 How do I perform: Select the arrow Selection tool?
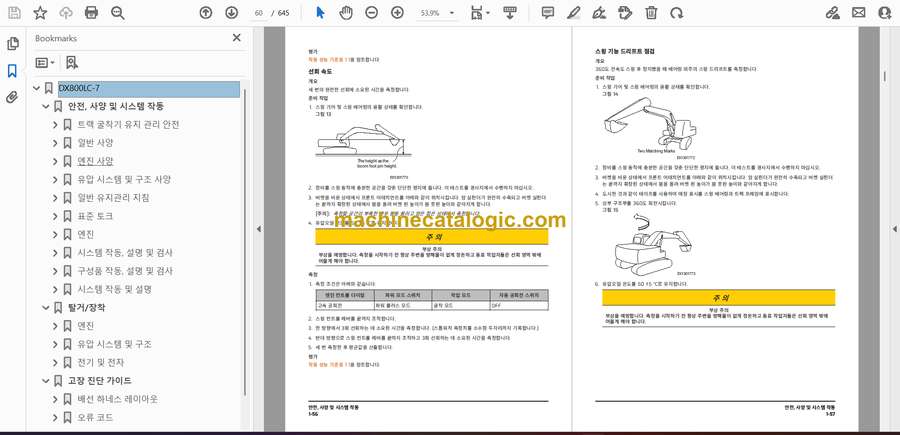tap(320, 13)
